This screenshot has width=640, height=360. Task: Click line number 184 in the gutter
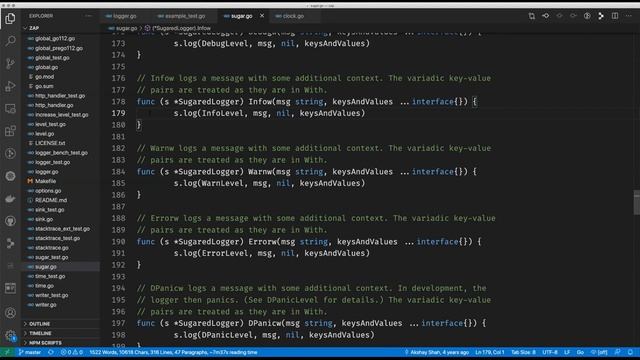pos(118,171)
